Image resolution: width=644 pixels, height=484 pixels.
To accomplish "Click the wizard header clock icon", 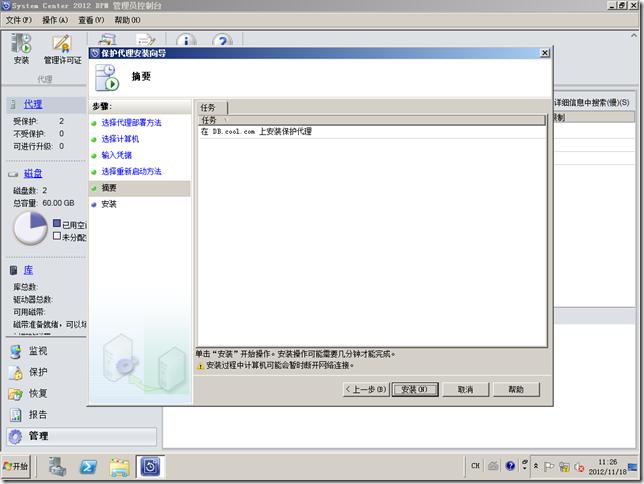I will pos(107,77).
